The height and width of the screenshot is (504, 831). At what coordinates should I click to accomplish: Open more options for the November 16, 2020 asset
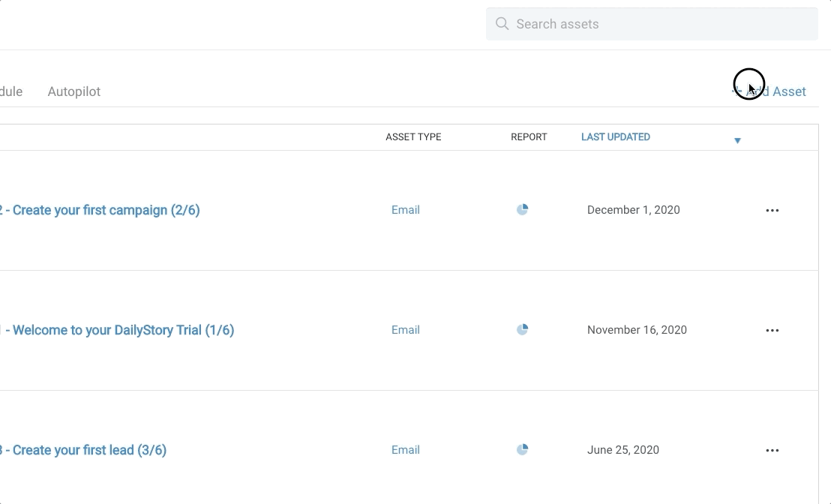[x=772, y=331]
